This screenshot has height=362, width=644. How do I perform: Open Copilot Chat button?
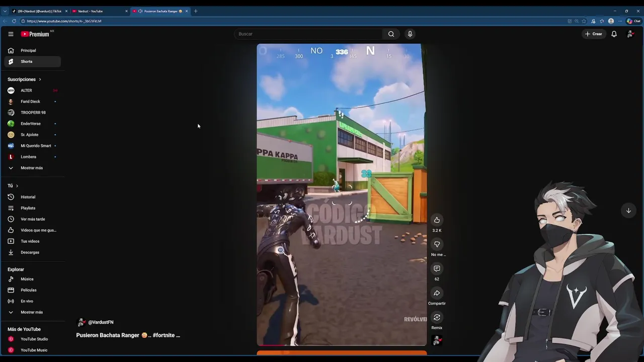point(633,21)
